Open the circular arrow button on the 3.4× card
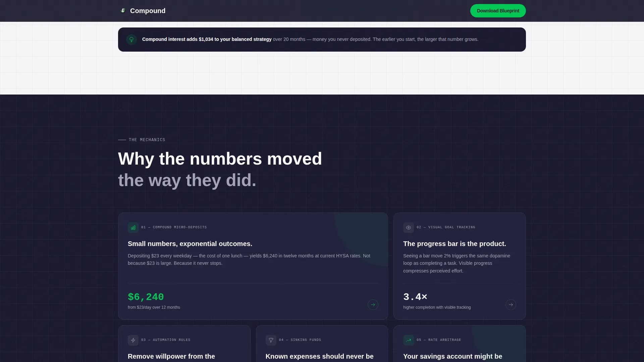Viewport: 644px width, 362px height. tap(511, 305)
